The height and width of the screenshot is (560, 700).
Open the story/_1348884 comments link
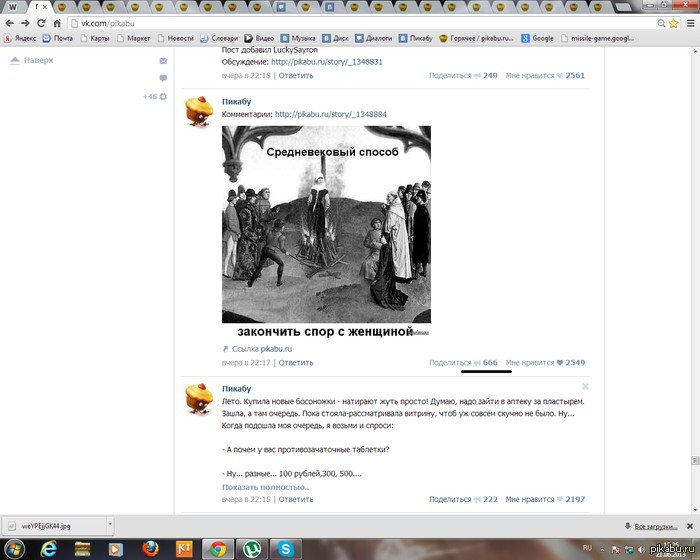click(x=331, y=114)
